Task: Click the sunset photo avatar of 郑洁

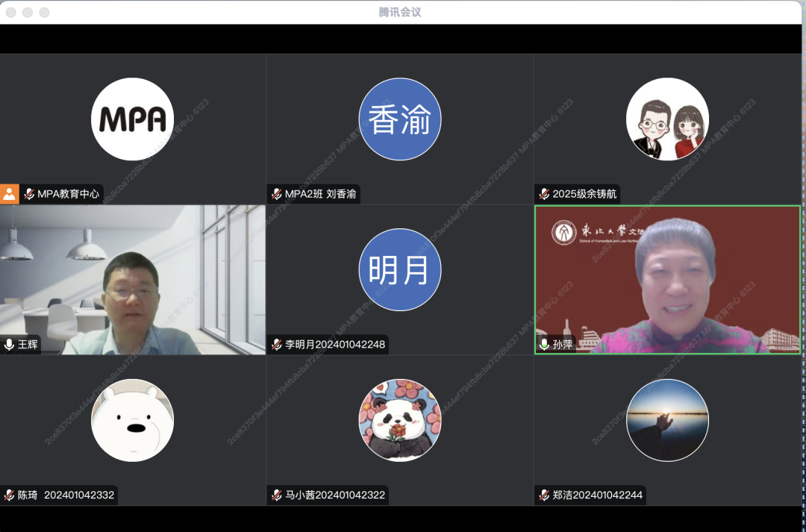Action: coord(667,420)
